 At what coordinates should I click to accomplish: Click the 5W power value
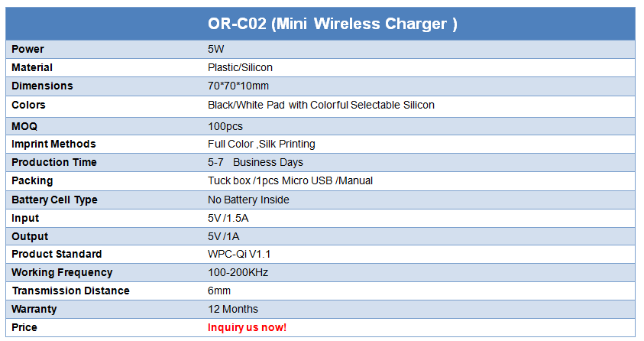coord(215,49)
